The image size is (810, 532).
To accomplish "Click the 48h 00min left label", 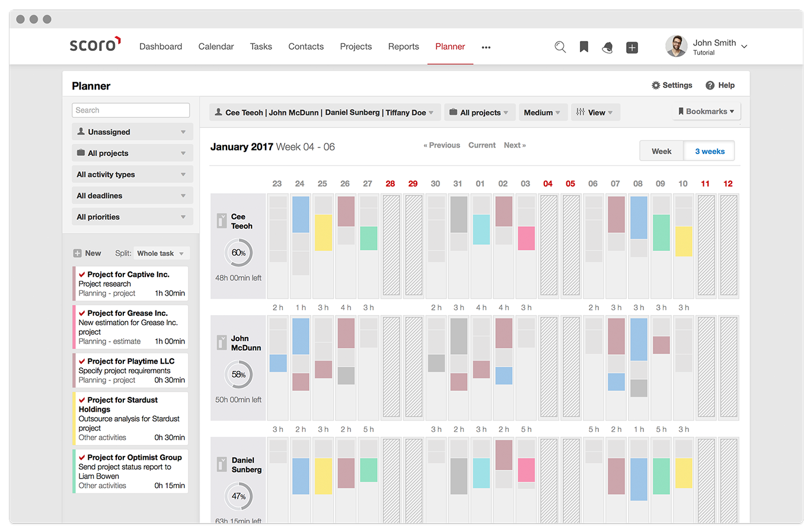I will click(238, 278).
